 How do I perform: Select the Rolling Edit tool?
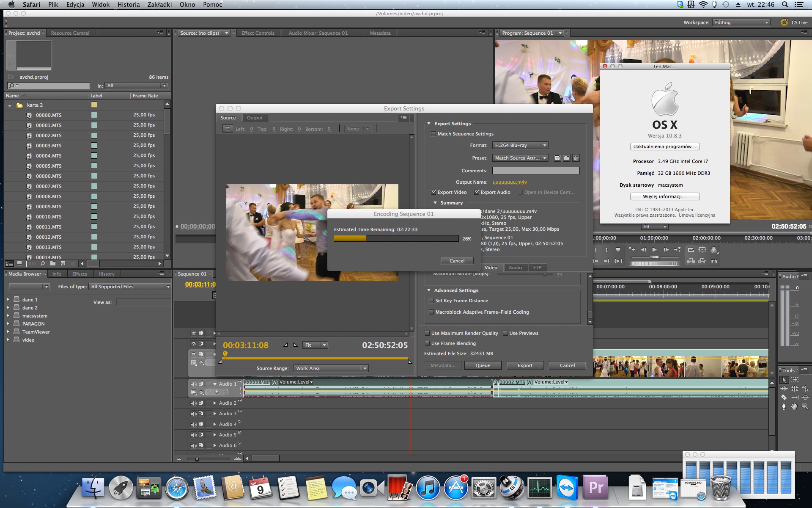[x=795, y=389]
